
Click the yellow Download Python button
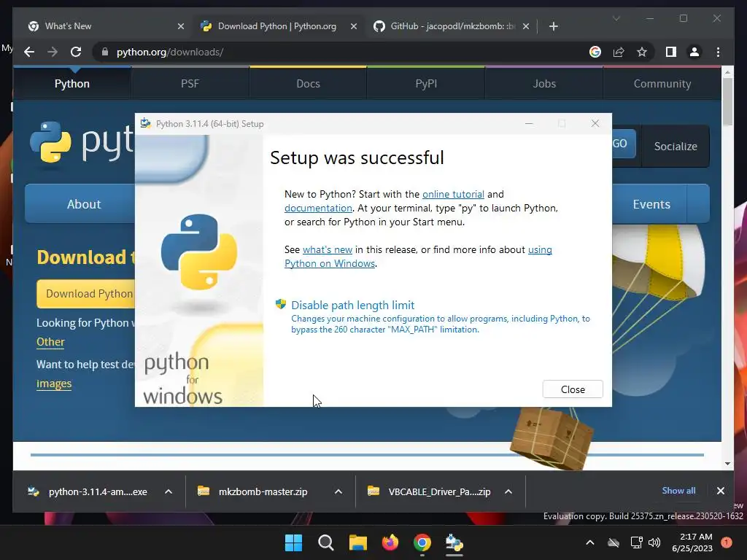pos(86,293)
